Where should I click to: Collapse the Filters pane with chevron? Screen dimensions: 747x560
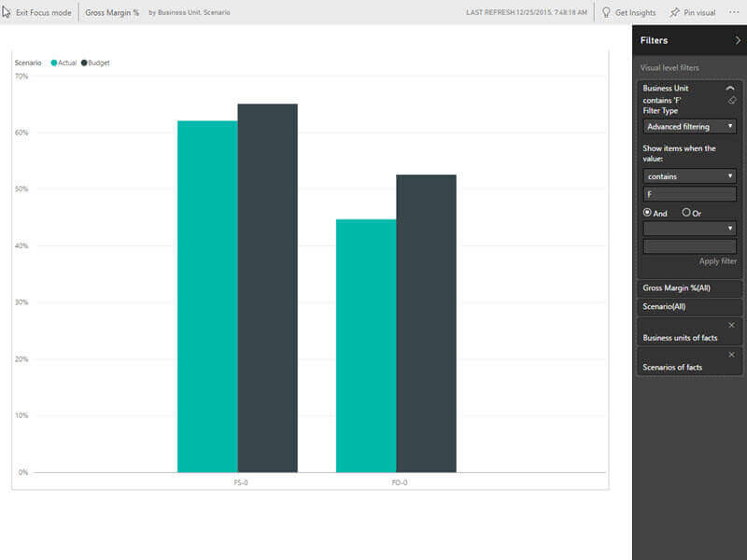tap(738, 40)
